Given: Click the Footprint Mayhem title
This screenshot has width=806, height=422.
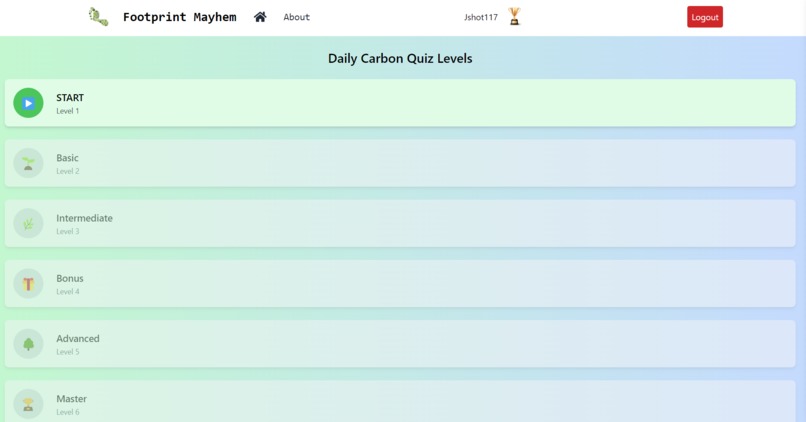Looking at the screenshot, I should [x=179, y=17].
